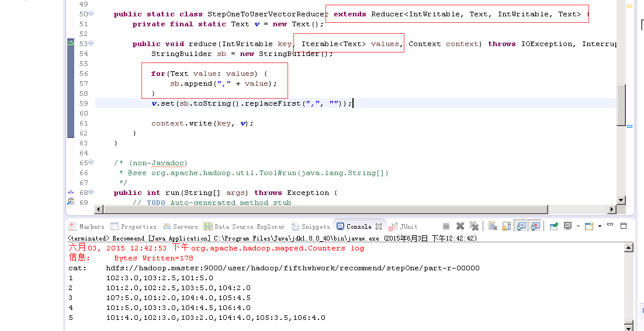Viewport: 644px width, 331px height.
Task: Switch to the Markers tab
Action: 86,227
